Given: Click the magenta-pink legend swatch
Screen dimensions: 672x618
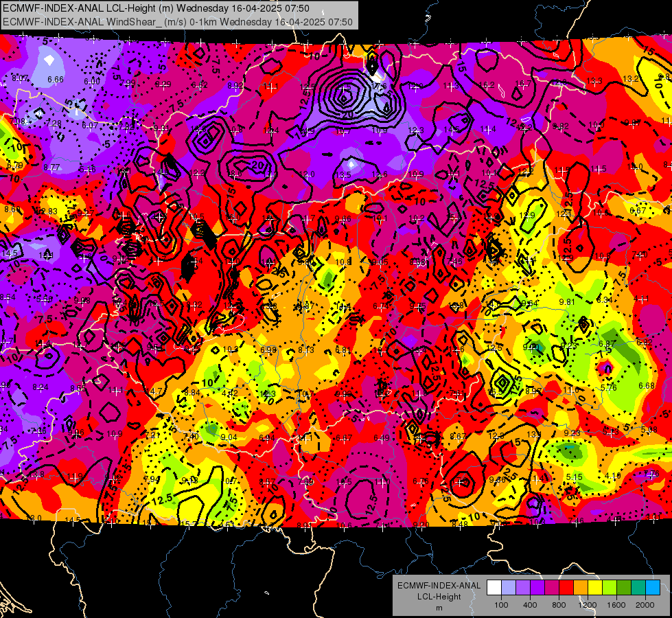Looking at the screenshot, I should pos(552,587).
